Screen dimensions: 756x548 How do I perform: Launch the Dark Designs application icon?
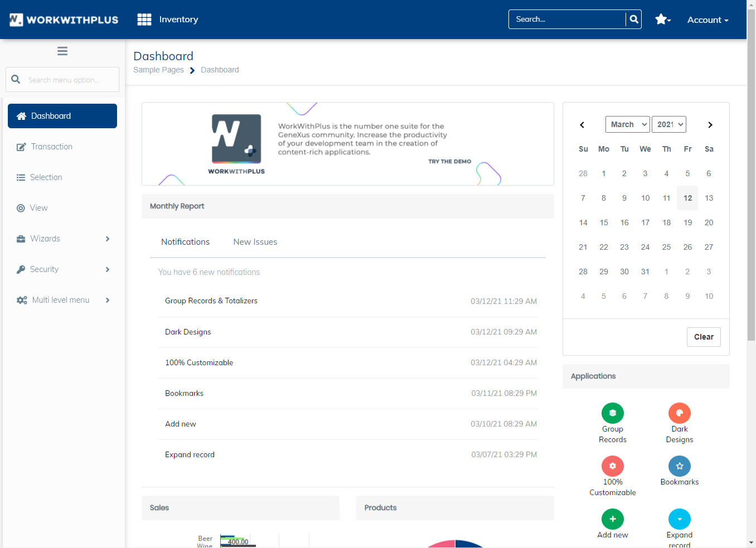pyautogui.click(x=679, y=413)
